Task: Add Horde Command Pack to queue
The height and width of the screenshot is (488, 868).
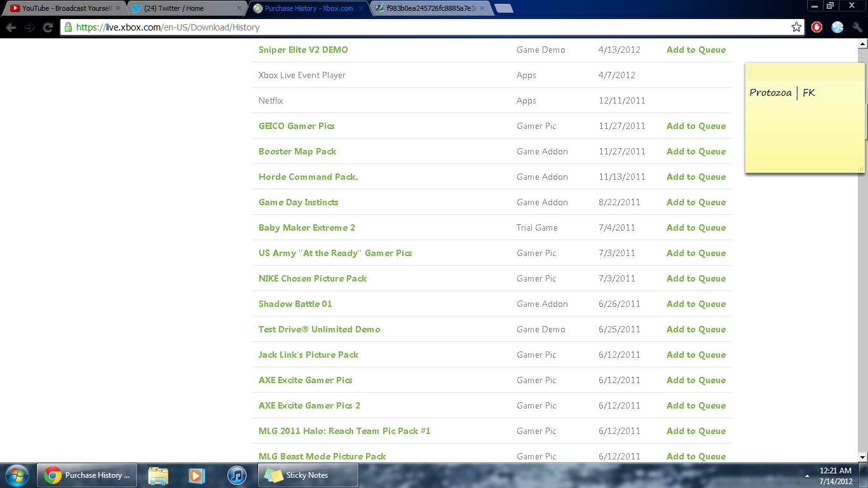Action: click(696, 177)
